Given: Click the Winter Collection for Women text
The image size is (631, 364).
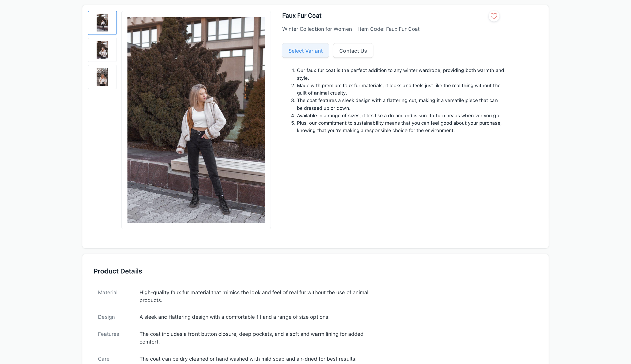Looking at the screenshot, I should 317,29.
